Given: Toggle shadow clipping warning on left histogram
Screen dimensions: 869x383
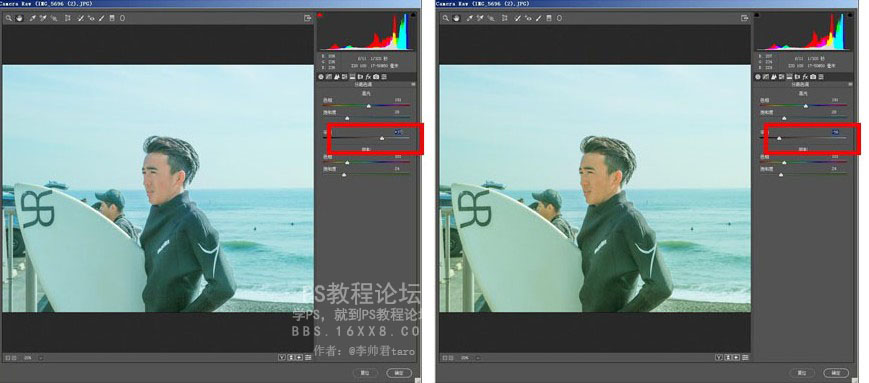Looking at the screenshot, I should pyautogui.click(x=320, y=15).
